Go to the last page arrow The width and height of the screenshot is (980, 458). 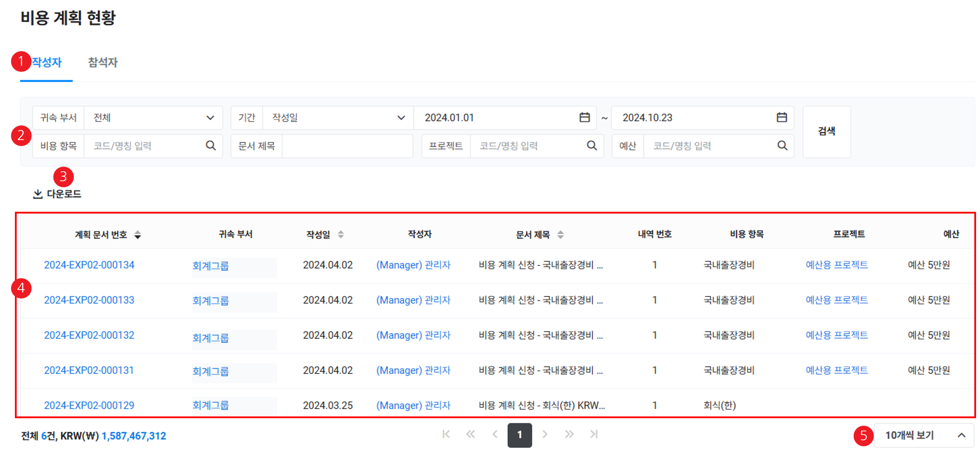click(594, 435)
